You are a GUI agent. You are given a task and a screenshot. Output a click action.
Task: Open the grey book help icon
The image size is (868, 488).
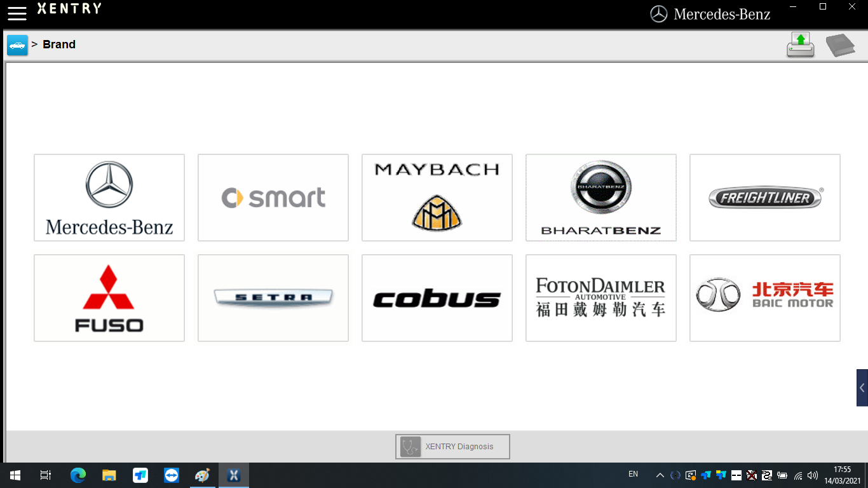pyautogui.click(x=840, y=46)
